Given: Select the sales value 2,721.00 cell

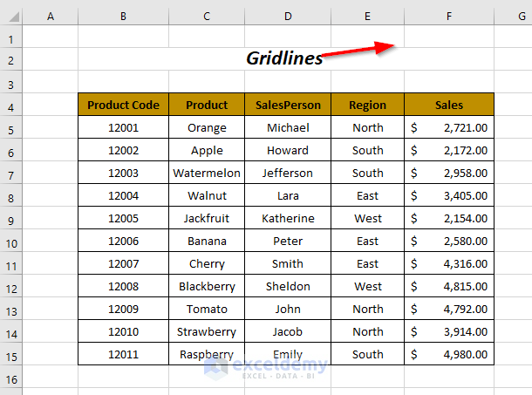Looking at the screenshot, I should 449,127.
